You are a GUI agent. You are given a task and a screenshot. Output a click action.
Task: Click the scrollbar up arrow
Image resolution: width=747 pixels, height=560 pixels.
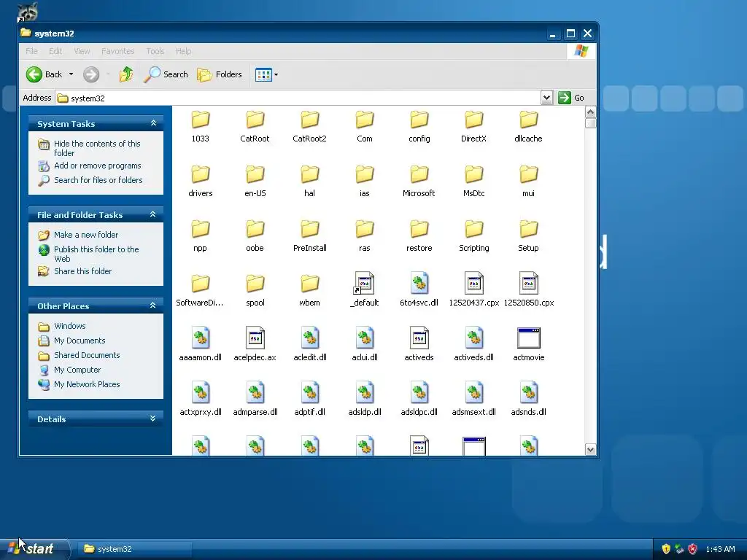click(590, 112)
